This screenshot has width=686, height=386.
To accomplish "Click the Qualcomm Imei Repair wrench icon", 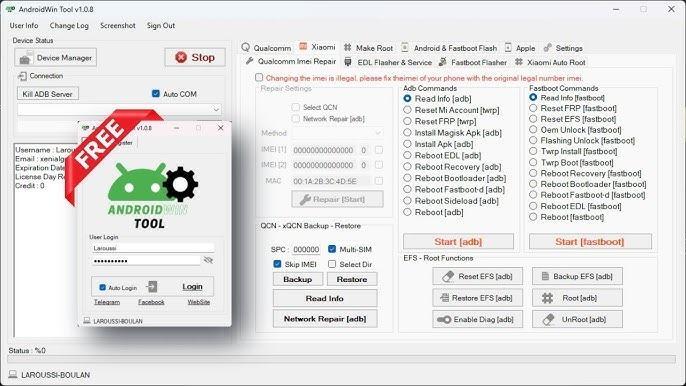I will [x=250, y=61].
